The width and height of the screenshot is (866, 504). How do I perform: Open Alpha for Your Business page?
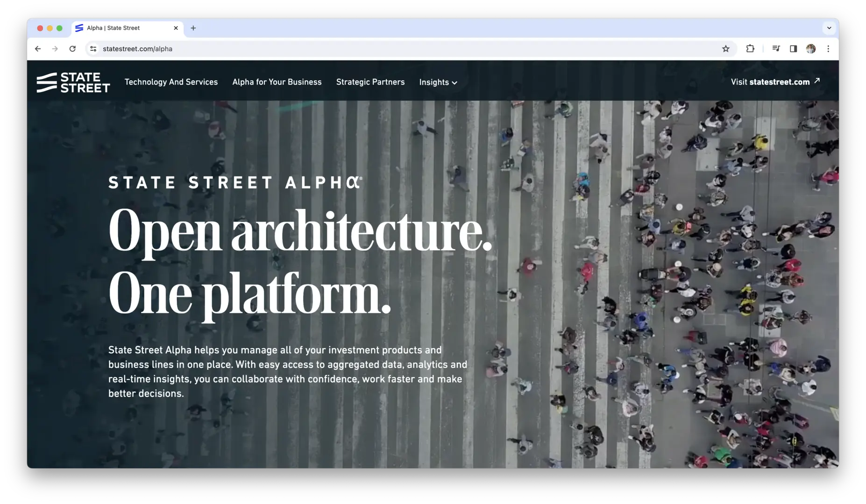[x=277, y=82]
